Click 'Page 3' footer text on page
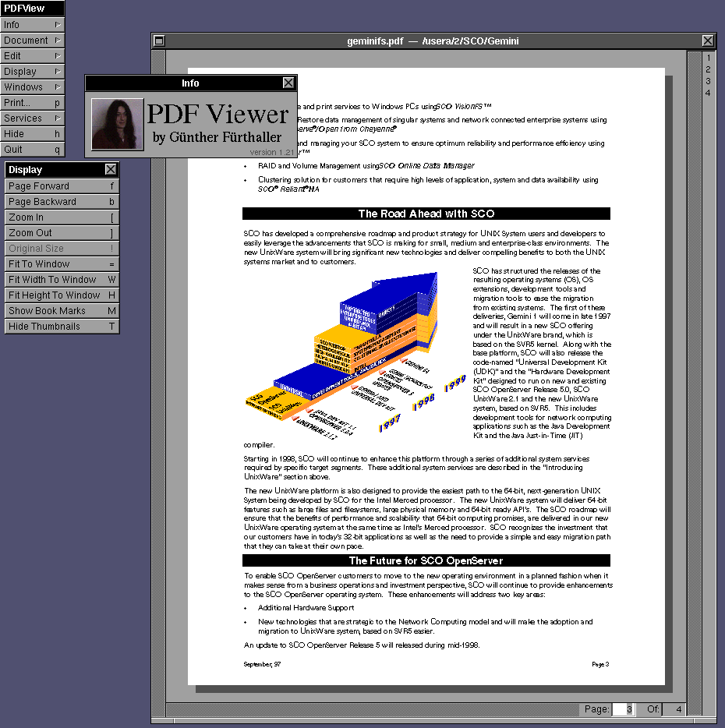725x728 pixels. click(x=600, y=664)
